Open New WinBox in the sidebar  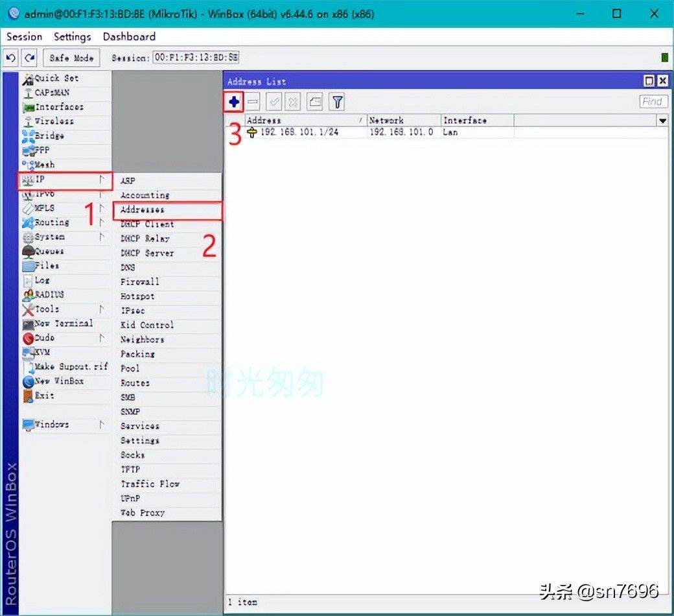point(65,381)
